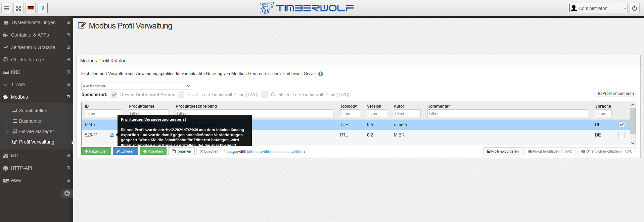Image resolution: width=644 pixels, height=222 pixels.
Task: Open Geräte Manager under Modbus
Action: point(36,131)
